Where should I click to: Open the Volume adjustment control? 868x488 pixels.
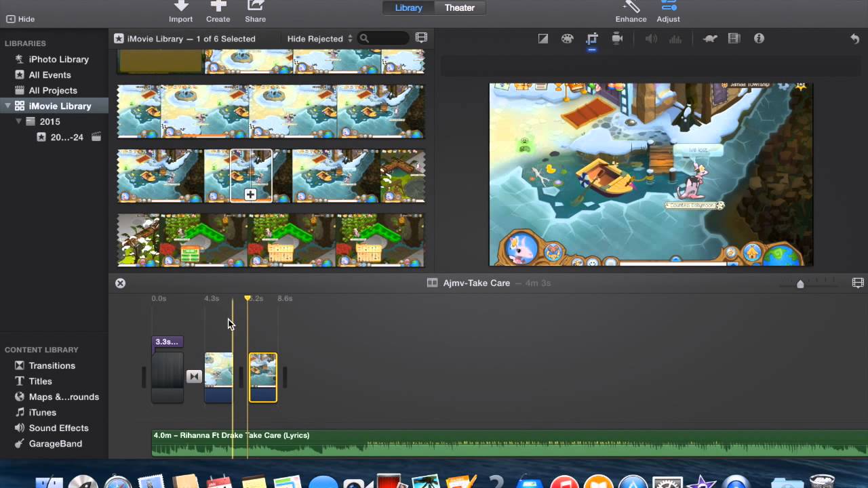pos(650,39)
